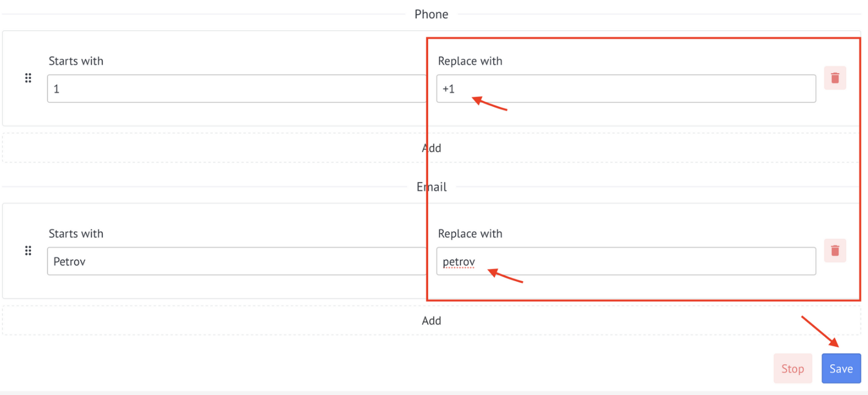Focus the Phone "Replace with" field containing +1
The width and height of the screenshot is (868, 395).
pos(626,89)
